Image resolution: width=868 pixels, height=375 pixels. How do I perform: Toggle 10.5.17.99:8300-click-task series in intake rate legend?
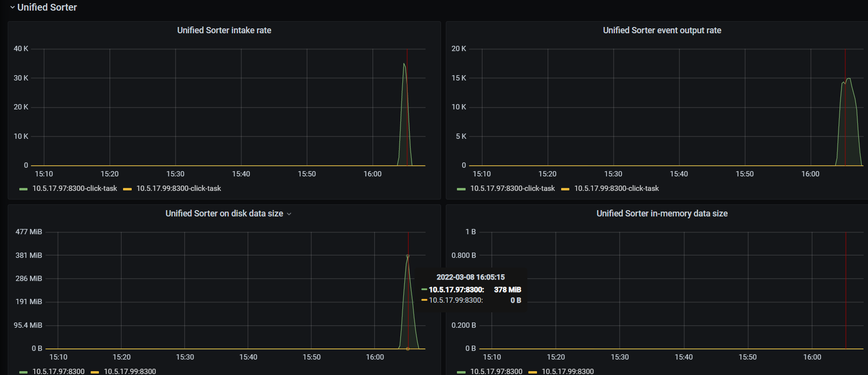(x=179, y=188)
